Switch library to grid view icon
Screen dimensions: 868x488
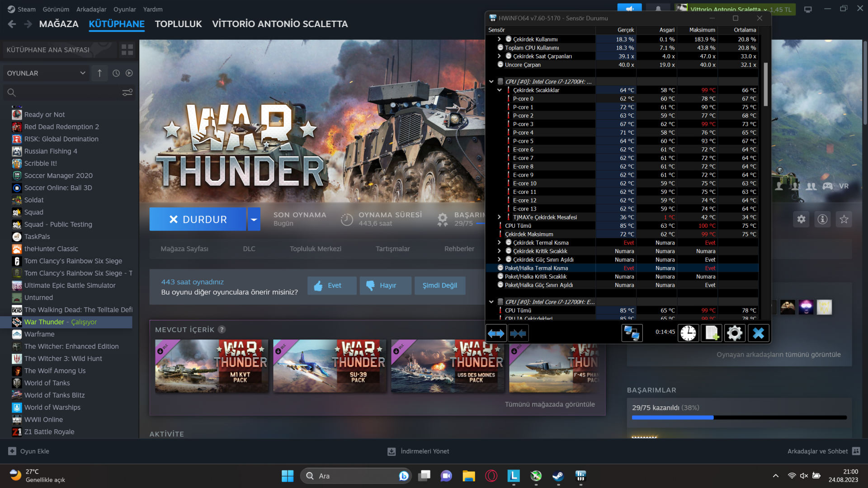coord(127,50)
